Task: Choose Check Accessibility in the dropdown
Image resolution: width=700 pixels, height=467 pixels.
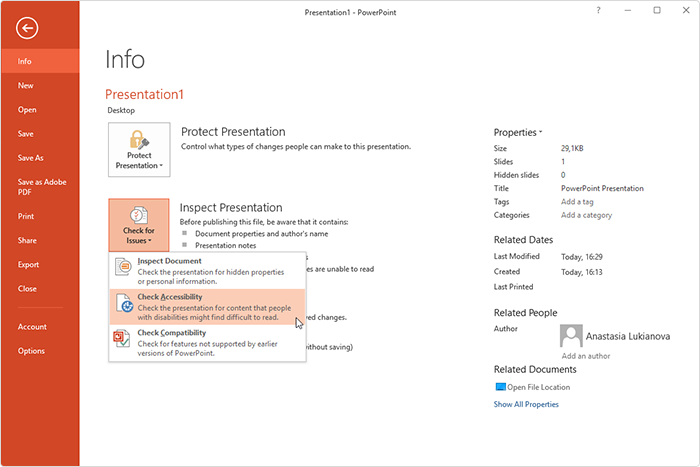Action: (208, 307)
